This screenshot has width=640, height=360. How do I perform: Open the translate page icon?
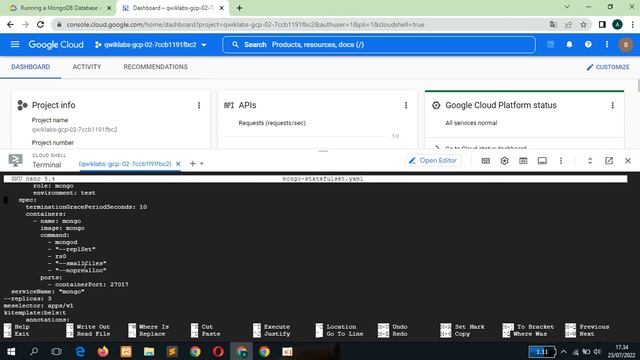553,24
